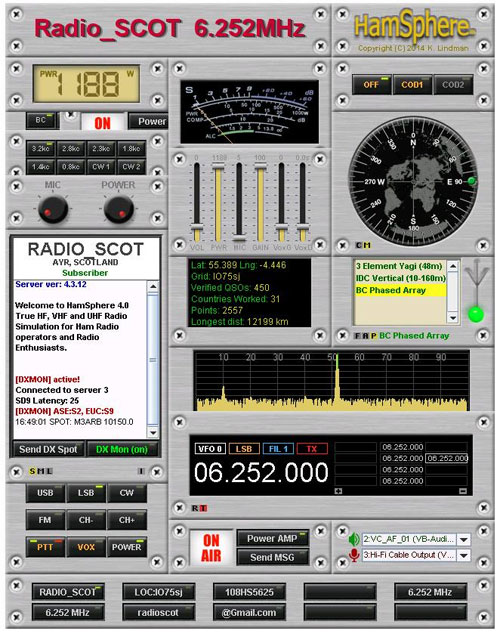This screenshot has height=634, width=500.
Task: Toggle the VOX button
Action: pyautogui.click(x=86, y=547)
